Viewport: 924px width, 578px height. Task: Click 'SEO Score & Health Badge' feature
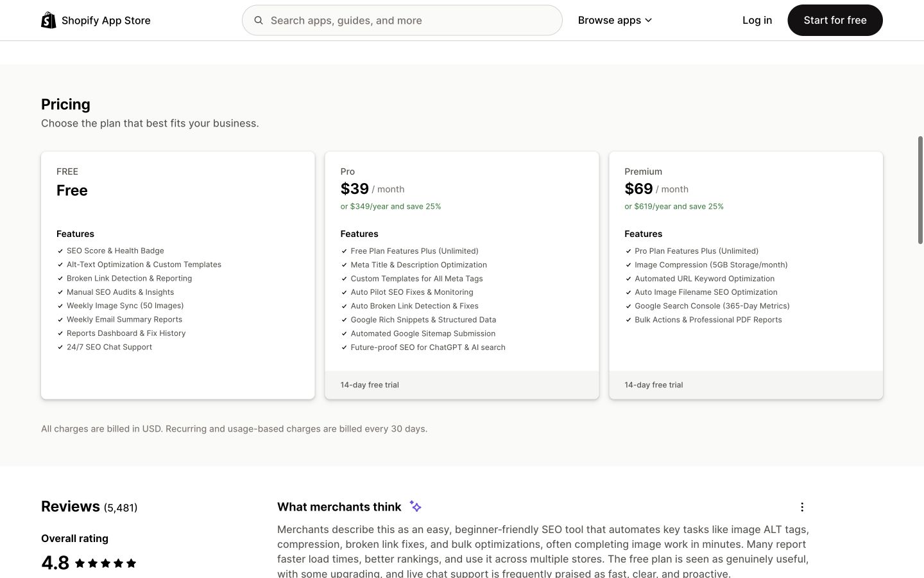(x=116, y=250)
